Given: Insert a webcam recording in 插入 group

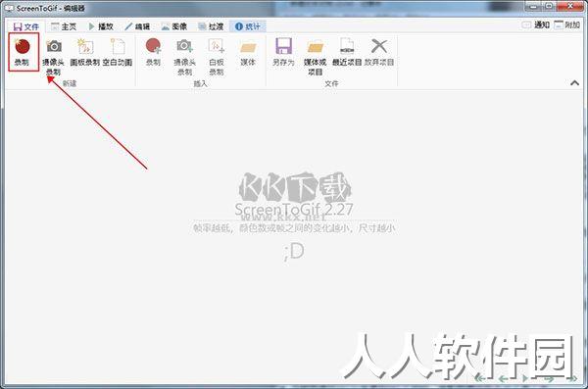Looking at the screenshot, I should pos(184,56).
